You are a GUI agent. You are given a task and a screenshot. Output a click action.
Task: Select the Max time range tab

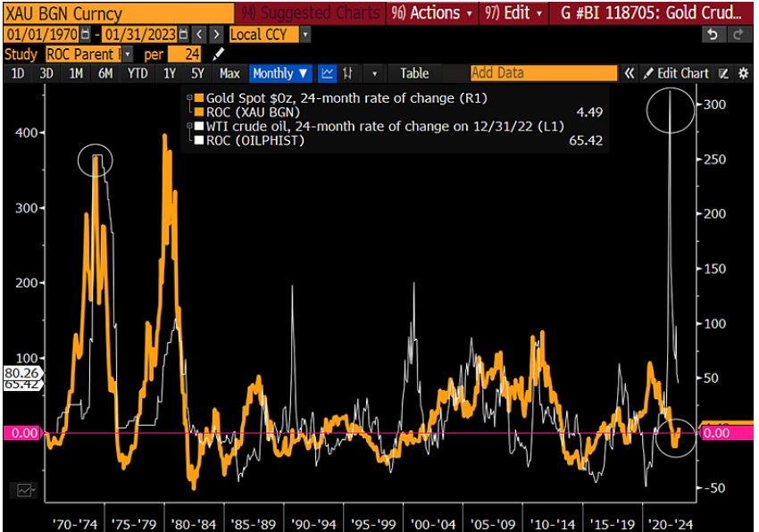[228, 73]
